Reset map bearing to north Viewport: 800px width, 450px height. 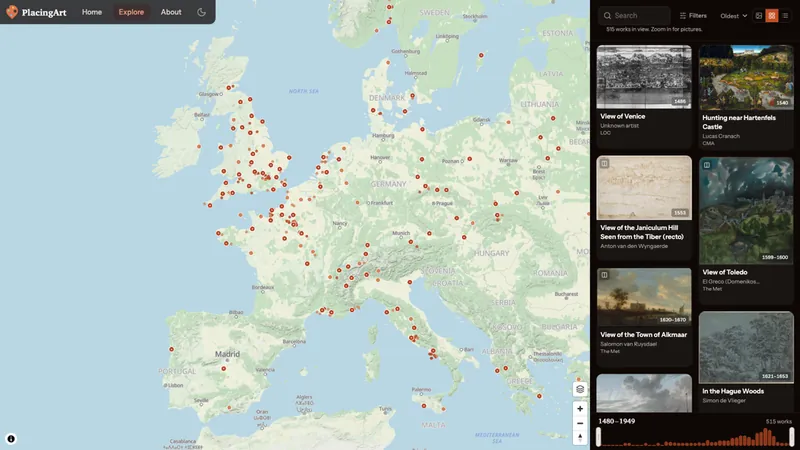click(580, 437)
